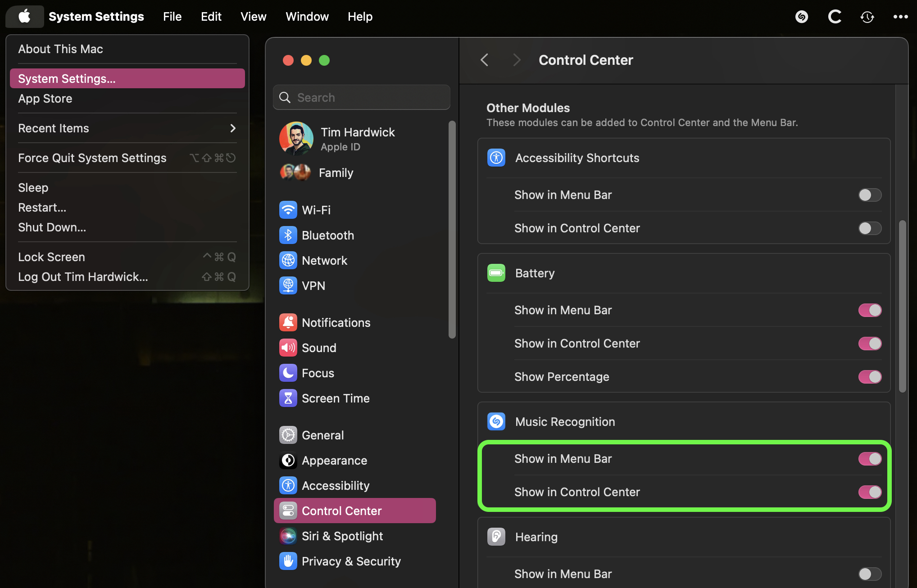Enable Accessibility Shortcuts Show in Menu Bar
Viewport: 917px width, 588px height.
click(x=870, y=195)
